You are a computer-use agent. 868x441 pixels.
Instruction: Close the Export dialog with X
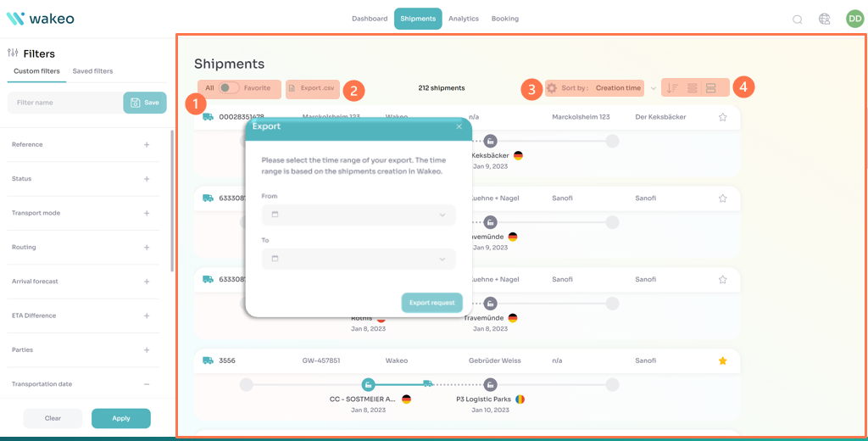click(x=459, y=126)
